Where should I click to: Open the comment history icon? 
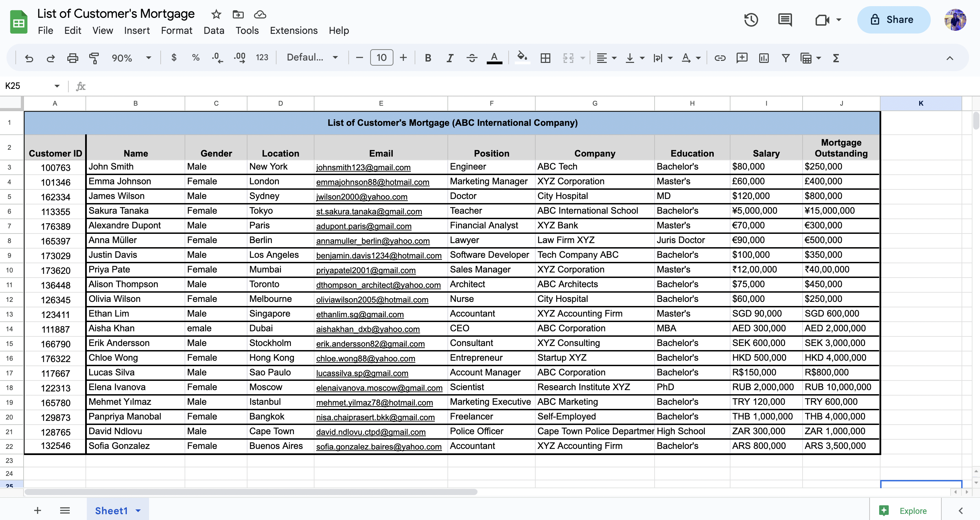(x=785, y=19)
